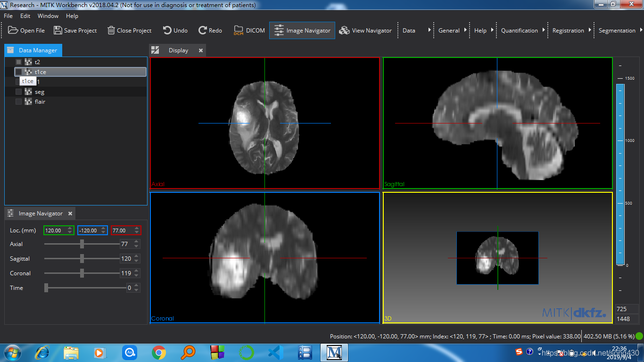
Task: Expand the Data toolbar dropdown
Action: point(429,30)
